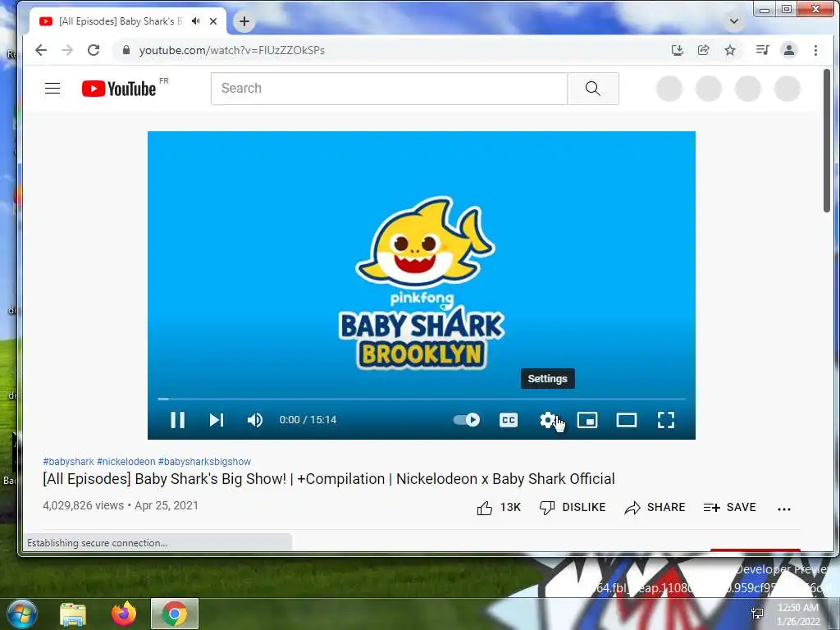Switch to miniplayer mode
The width and height of the screenshot is (840, 630).
pyautogui.click(x=587, y=420)
